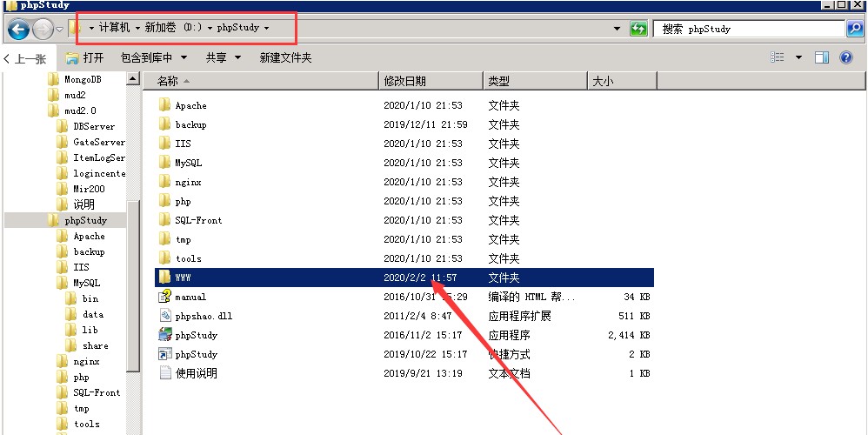Open the 共享 menu

coord(224,57)
